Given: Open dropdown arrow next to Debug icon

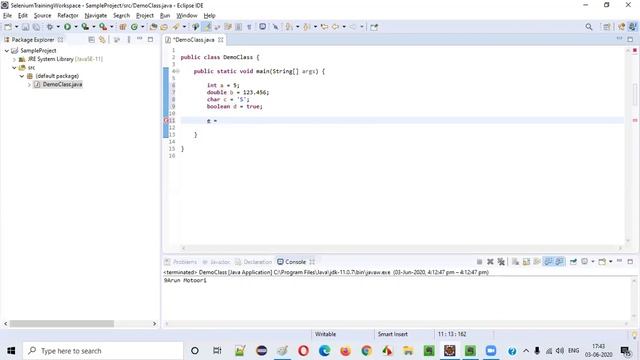Looking at the screenshot, I should pyautogui.click(x=58, y=27).
